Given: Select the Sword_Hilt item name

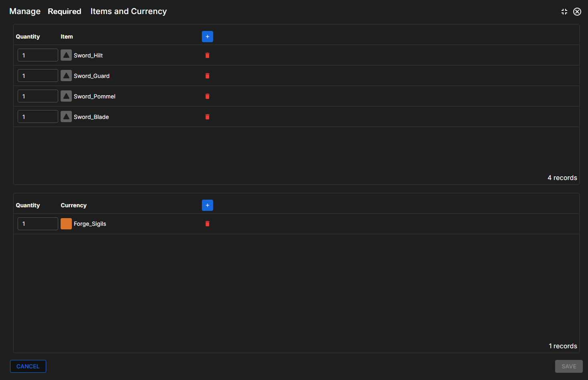Looking at the screenshot, I should pyautogui.click(x=88, y=55).
